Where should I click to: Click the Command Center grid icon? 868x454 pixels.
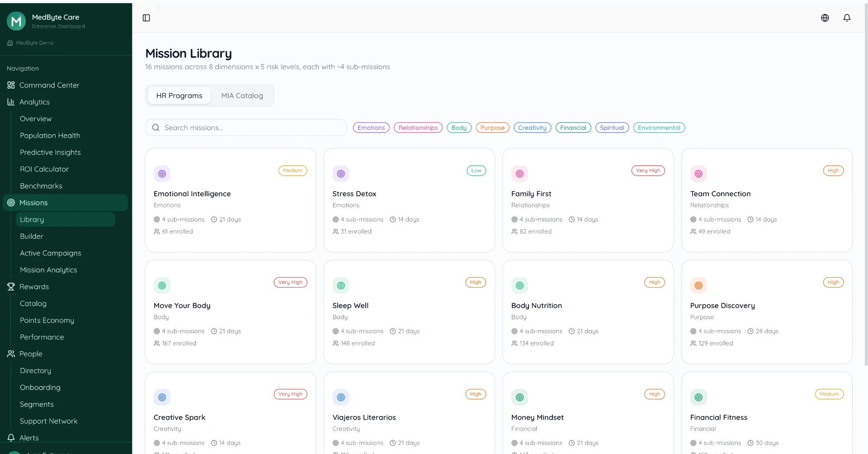(11, 85)
